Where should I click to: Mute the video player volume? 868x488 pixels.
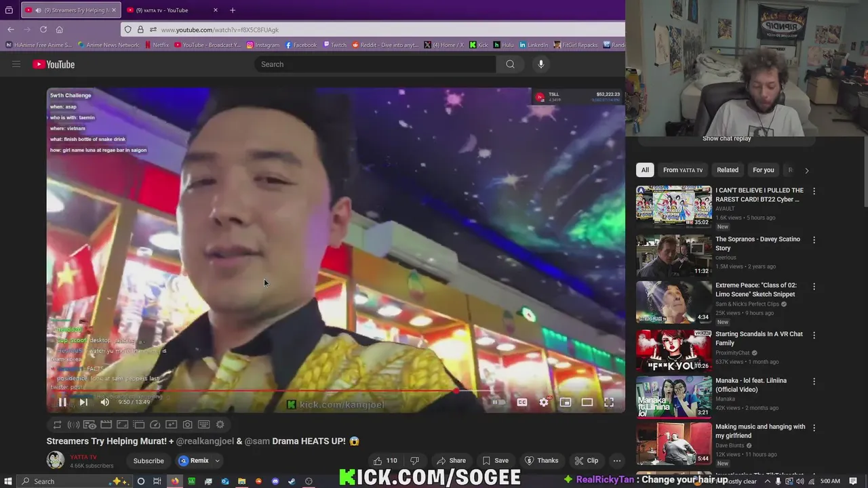tap(104, 403)
